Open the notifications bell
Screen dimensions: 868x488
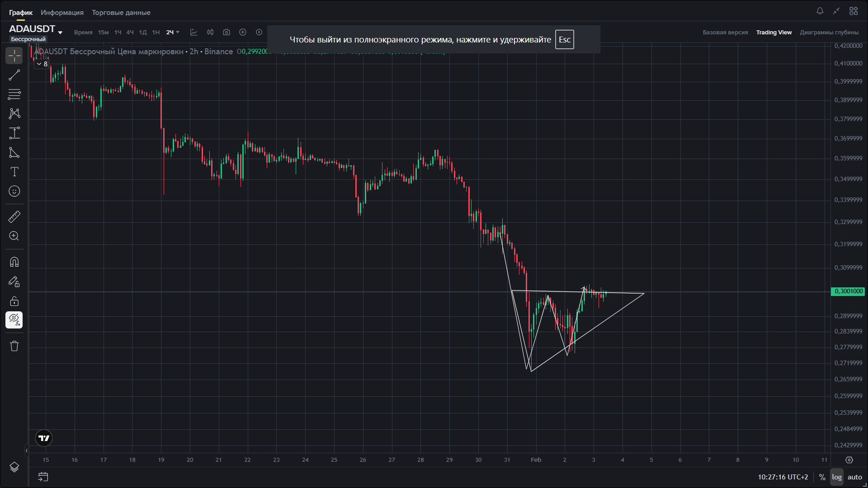(x=820, y=11)
